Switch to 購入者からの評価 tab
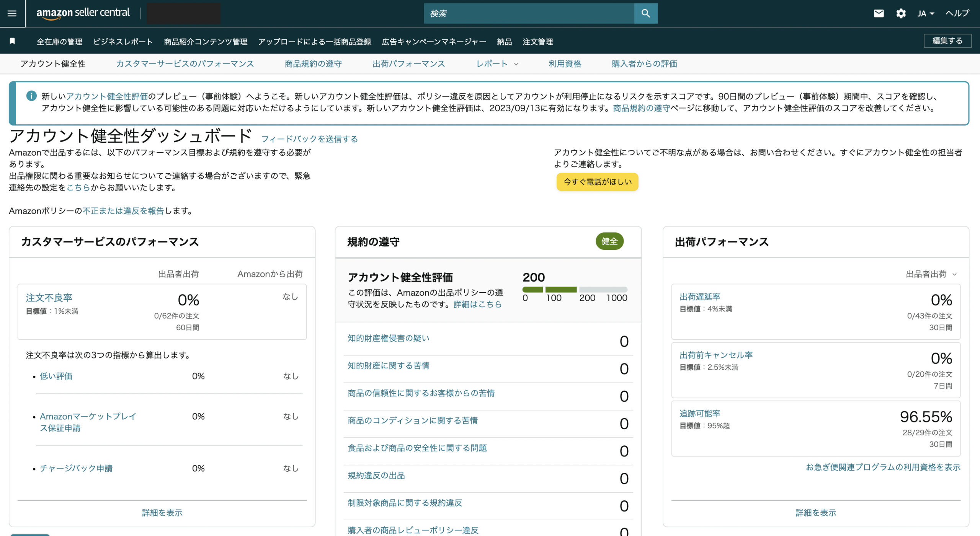Screen dimensions: 980x536 pyautogui.click(x=644, y=64)
